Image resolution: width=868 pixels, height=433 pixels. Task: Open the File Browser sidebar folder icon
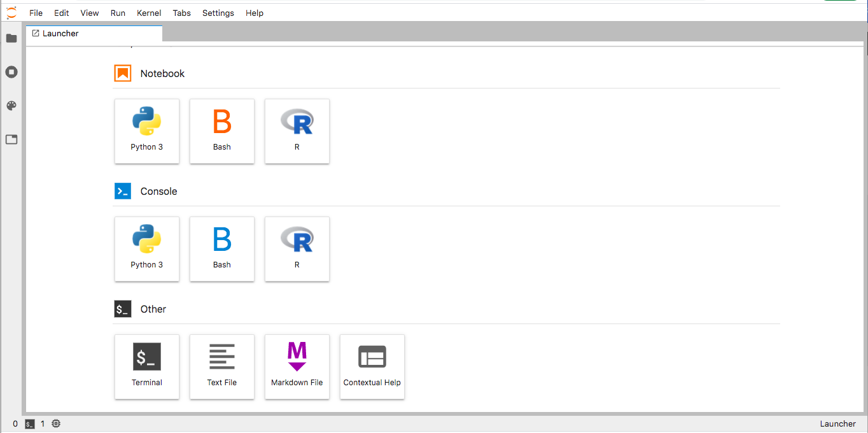[x=11, y=38]
